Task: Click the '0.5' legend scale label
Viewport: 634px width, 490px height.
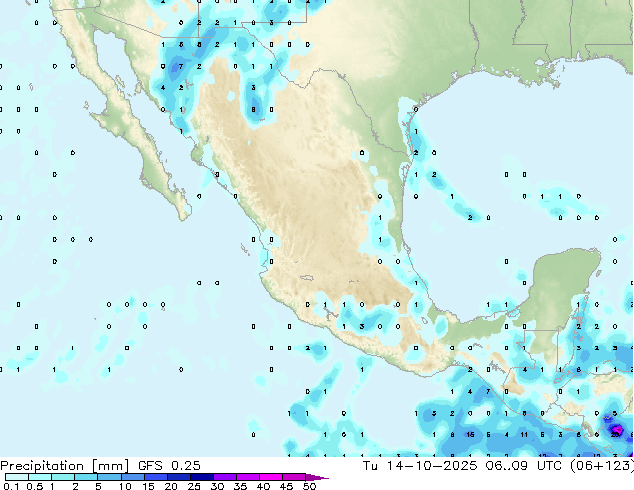Action: (x=35, y=486)
